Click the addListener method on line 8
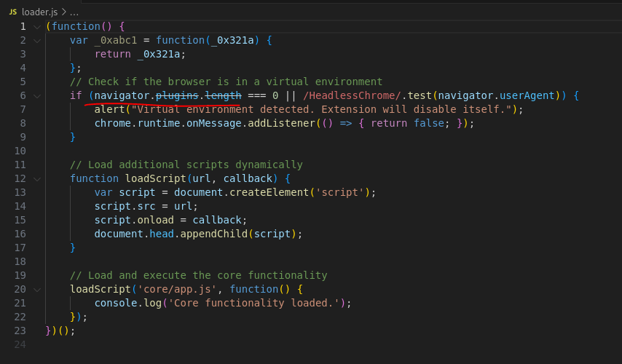 [278, 123]
